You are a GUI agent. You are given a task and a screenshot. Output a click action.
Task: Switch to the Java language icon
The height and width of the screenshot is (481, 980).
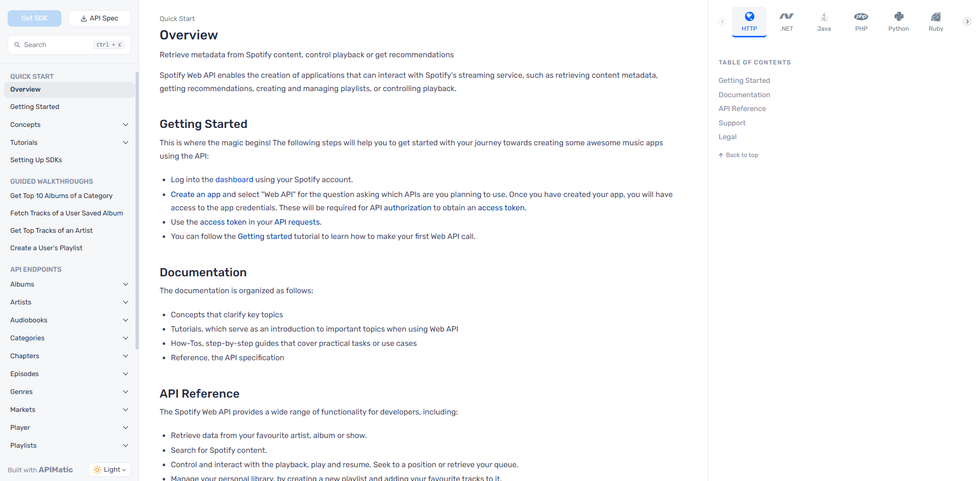824,17
